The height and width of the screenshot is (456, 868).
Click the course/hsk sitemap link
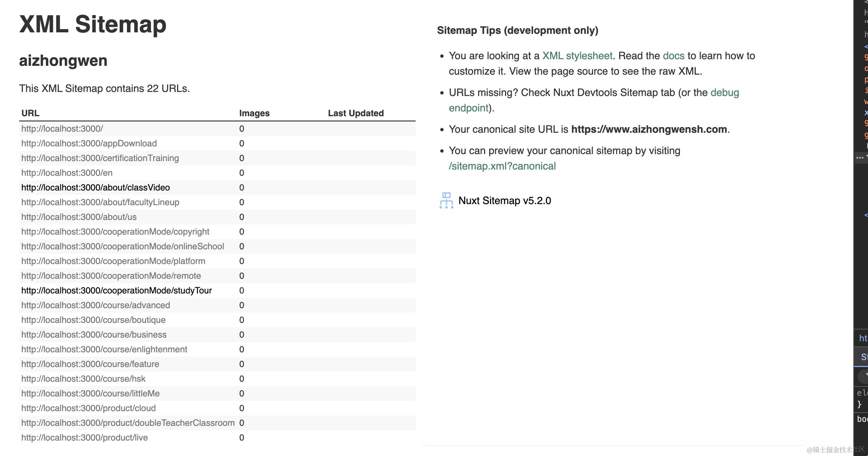[83, 379]
